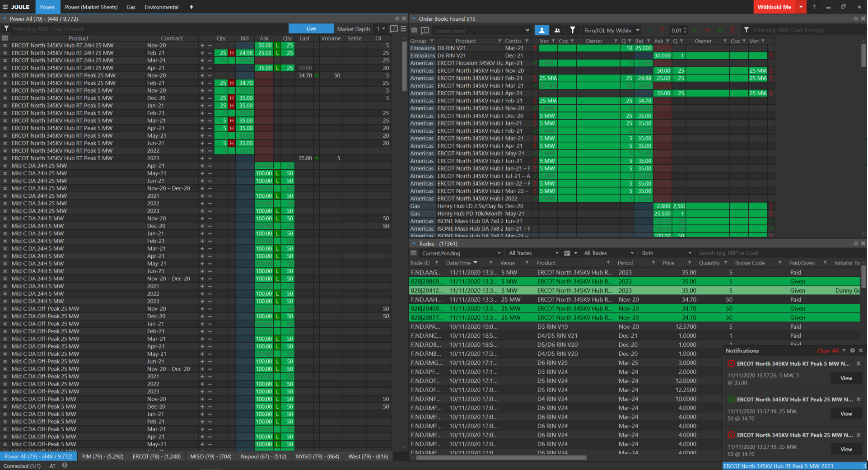This screenshot has height=470, width=868.
Task: Toggle group users view in Order Book
Action: (557, 30)
